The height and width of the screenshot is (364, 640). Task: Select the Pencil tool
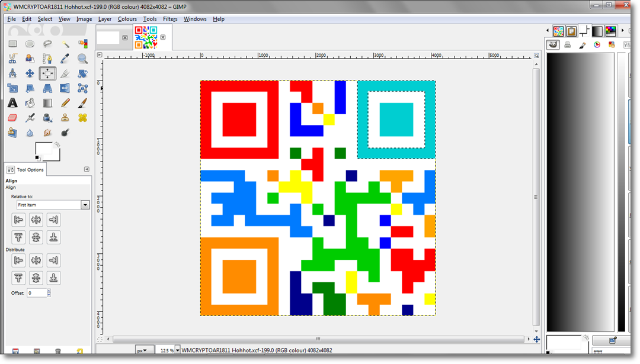pos(65,103)
